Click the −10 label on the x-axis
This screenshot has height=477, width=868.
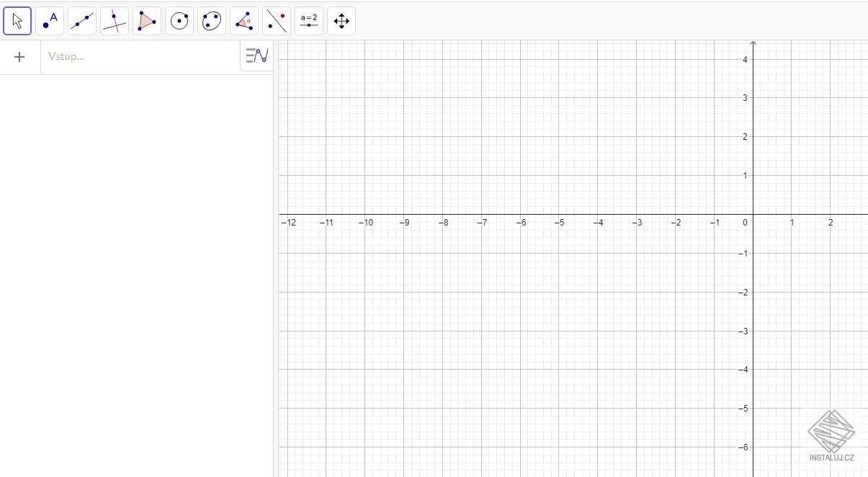click(x=366, y=223)
